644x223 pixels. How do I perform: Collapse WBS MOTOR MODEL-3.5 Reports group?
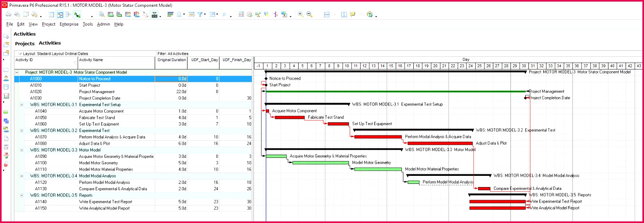tap(22, 195)
